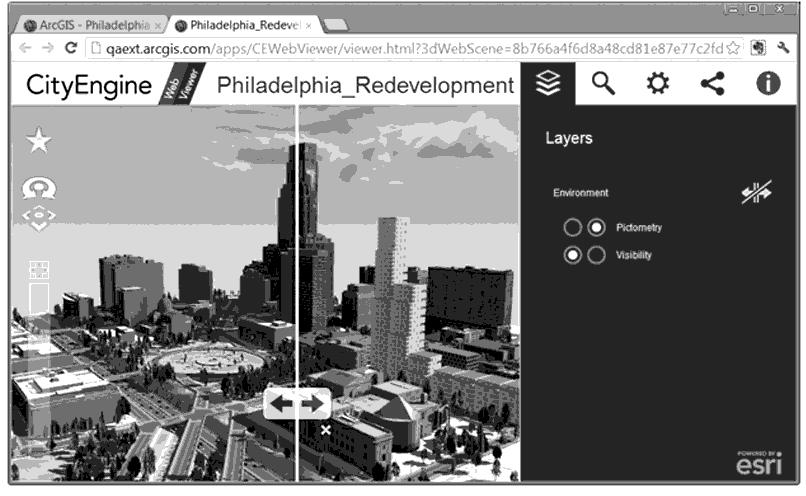The image size is (806, 496).
Task: Maximize the browser window
Action: point(754,8)
